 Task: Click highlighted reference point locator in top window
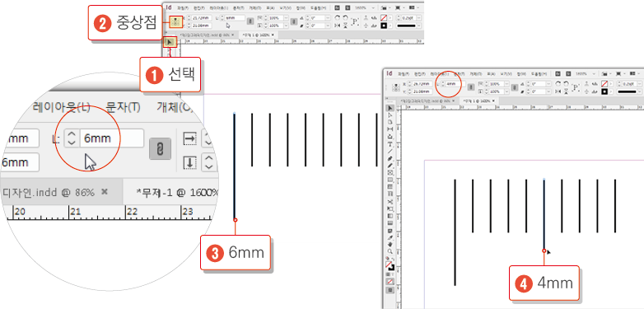tap(176, 21)
